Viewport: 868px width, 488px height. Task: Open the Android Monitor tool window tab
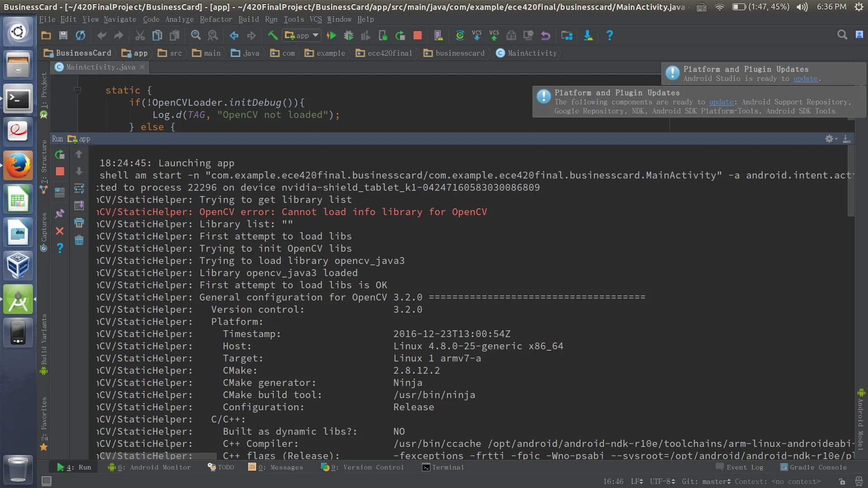(149, 467)
